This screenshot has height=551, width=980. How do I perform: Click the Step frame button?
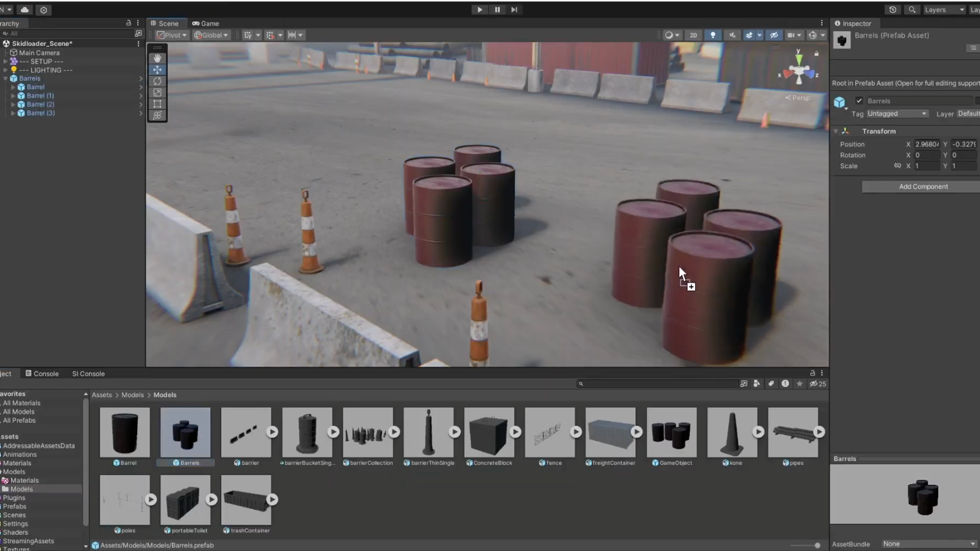514,9
